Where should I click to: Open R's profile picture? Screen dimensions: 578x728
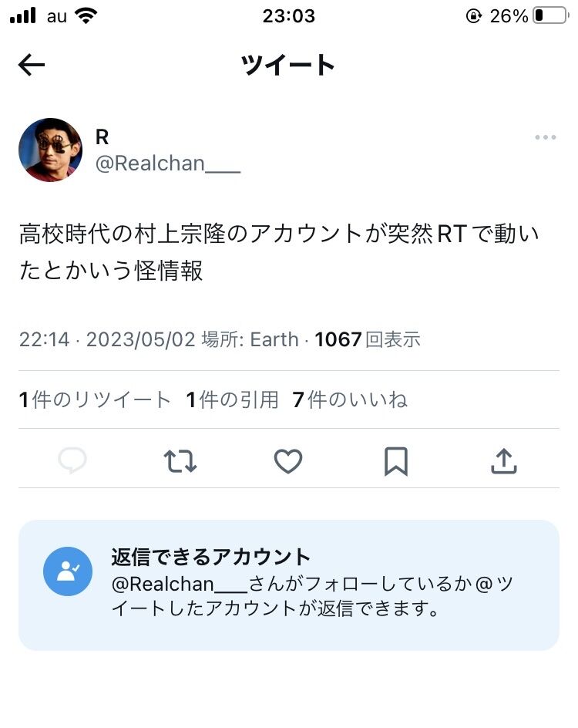51,150
